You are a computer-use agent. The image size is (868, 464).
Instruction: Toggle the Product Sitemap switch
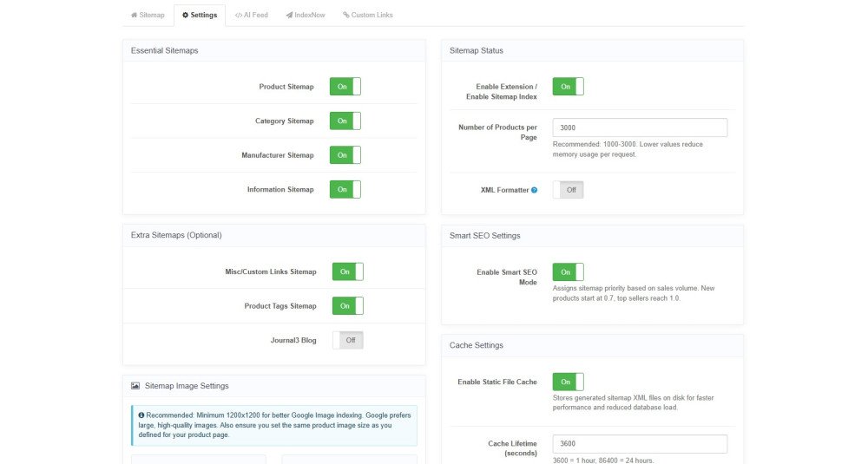click(x=345, y=87)
